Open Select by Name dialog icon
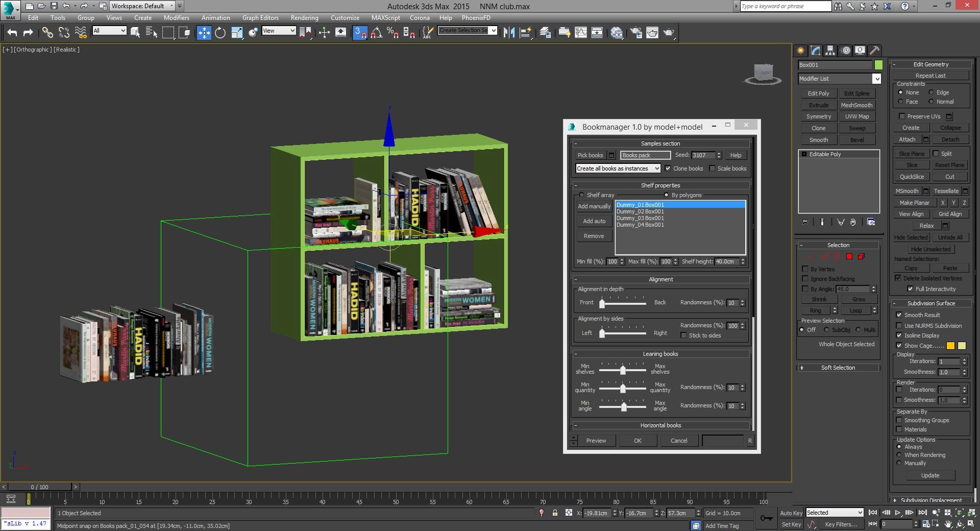Screen dimensions: 980x531 [152, 33]
